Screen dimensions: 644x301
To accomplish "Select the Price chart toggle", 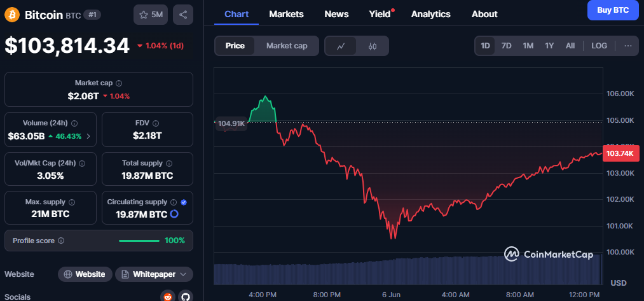I will click(x=235, y=46).
